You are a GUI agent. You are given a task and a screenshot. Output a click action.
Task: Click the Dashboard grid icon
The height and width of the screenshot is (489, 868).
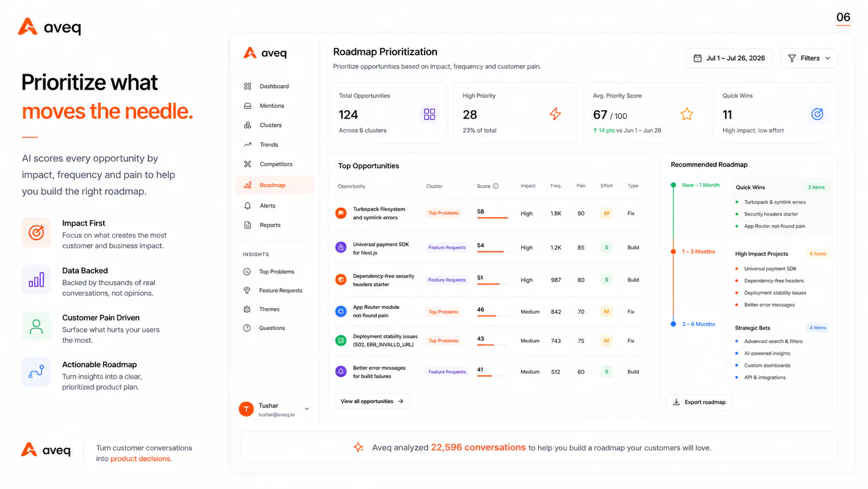(x=248, y=86)
